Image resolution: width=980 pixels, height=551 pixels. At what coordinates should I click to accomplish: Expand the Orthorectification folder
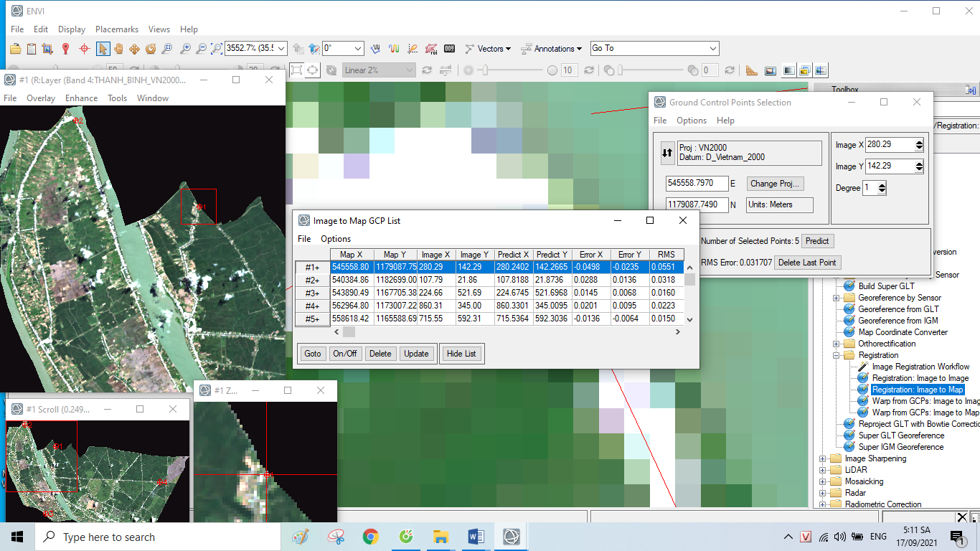(x=836, y=344)
